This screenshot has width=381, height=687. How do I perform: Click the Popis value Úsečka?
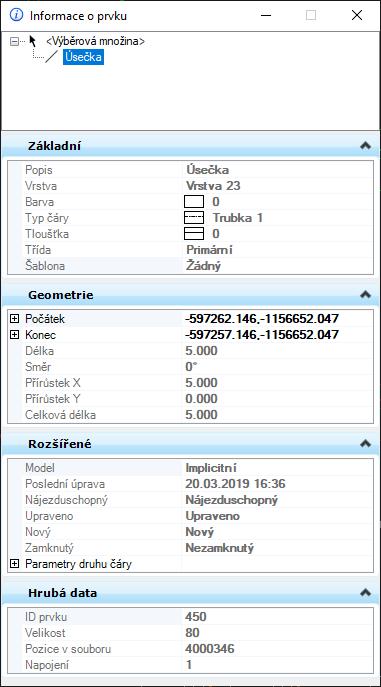coord(208,170)
